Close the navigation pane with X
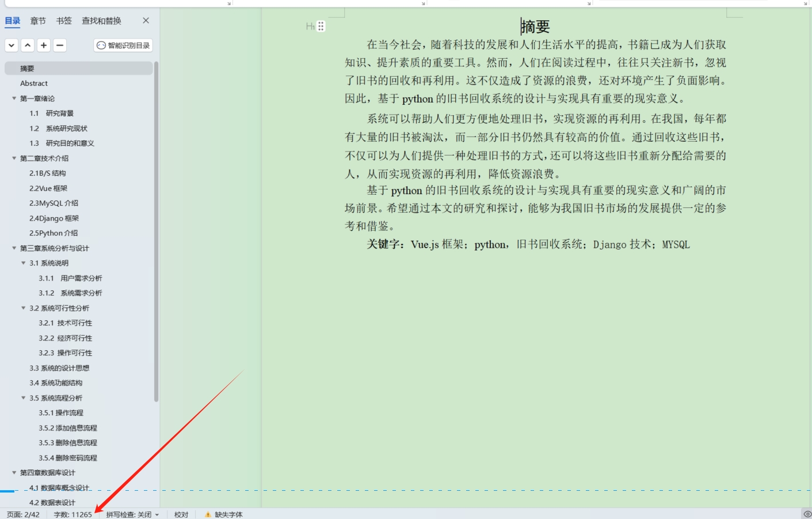The width and height of the screenshot is (812, 519). point(146,21)
